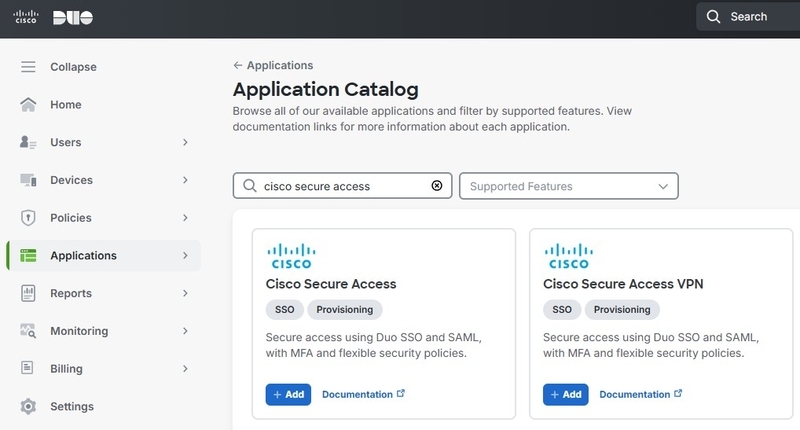This screenshot has height=430, width=800.
Task: Click the Monitoring icon in sidebar
Action: point(28,331)
